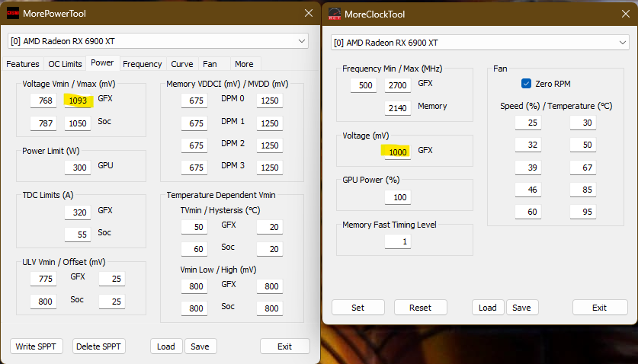Click the Reset button in MoreClockTool
This screenshot has height=364, width=638.
coord(420,308)
